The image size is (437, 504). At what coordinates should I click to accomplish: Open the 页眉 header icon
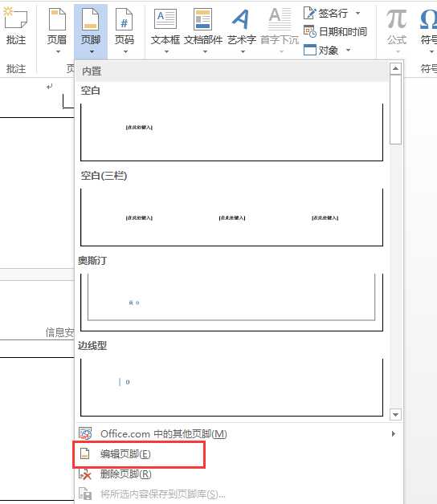[57, 19]
